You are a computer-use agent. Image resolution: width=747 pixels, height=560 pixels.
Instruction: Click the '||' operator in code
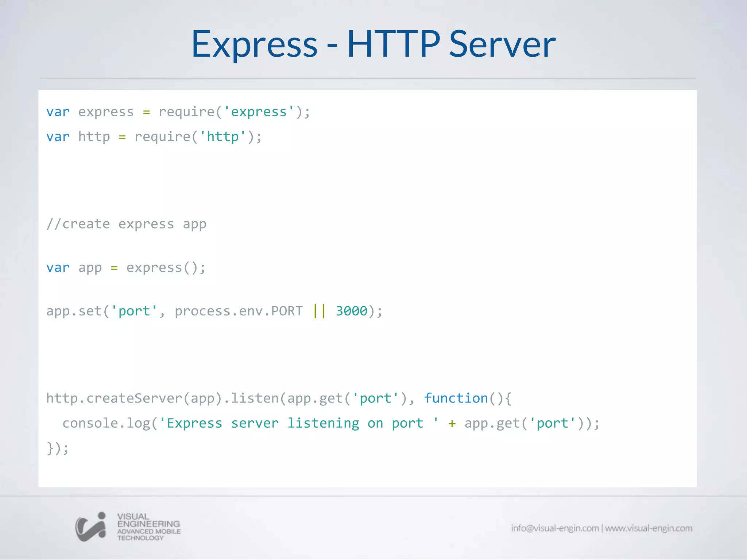[x=319, y=311]
